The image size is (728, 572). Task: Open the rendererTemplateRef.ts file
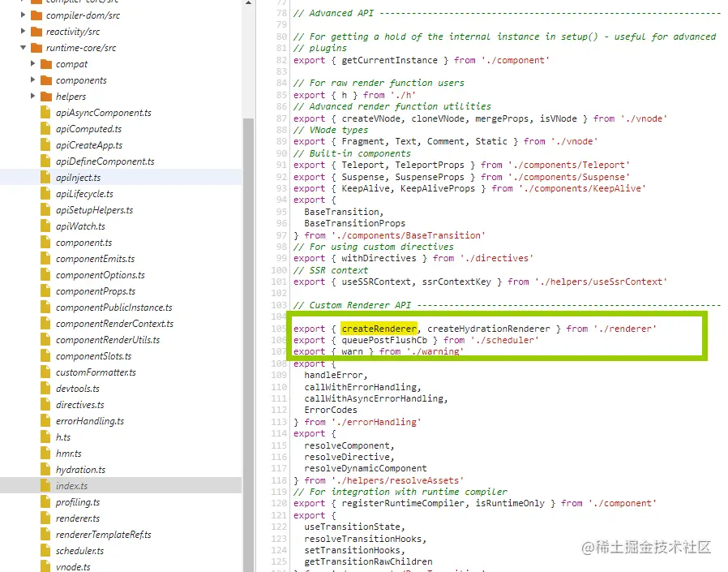click(x=104, y=535)
